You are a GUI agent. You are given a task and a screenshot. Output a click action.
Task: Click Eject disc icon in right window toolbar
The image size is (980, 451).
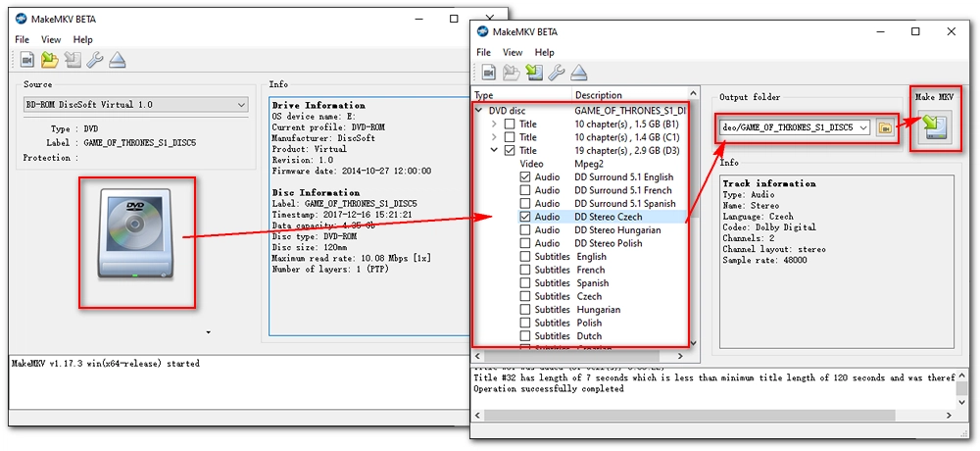(579, 73)
